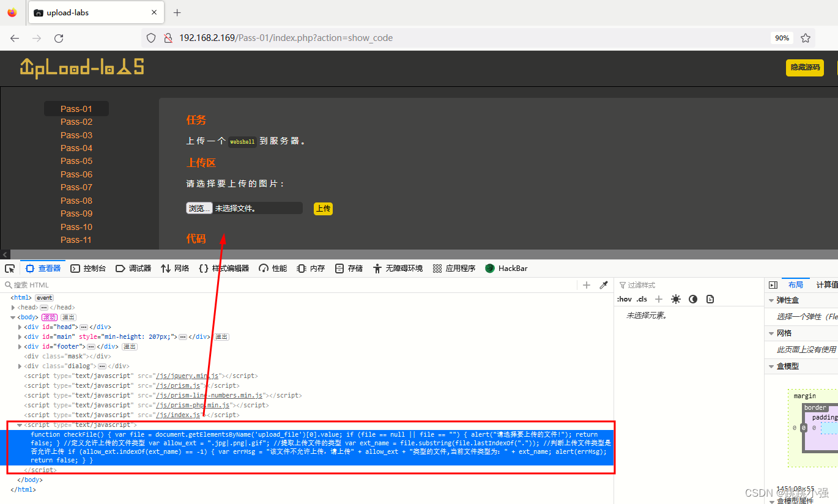838x504 pixels.
Task: Collapse the 弹性盒 section
Action: 771,300
